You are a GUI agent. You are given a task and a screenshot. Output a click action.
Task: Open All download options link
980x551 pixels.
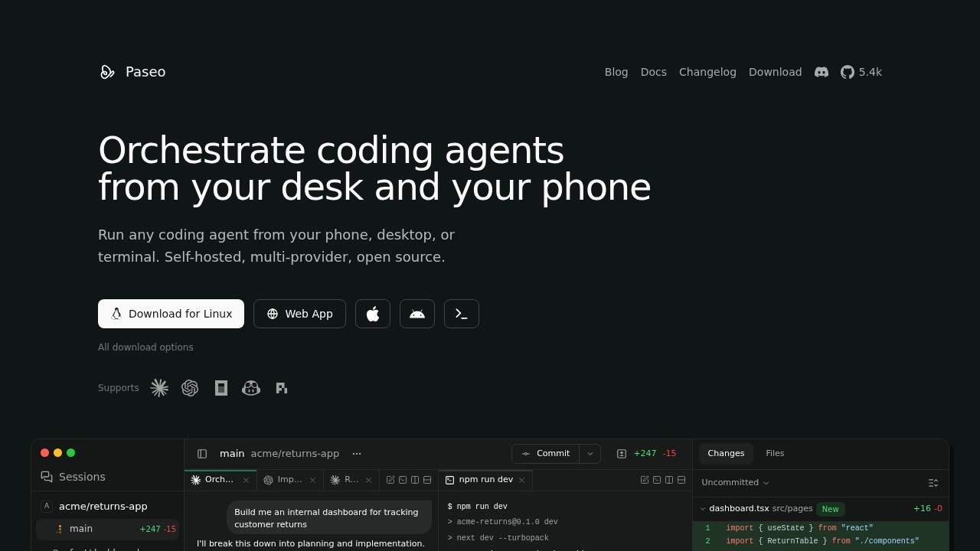pos(145,347)
